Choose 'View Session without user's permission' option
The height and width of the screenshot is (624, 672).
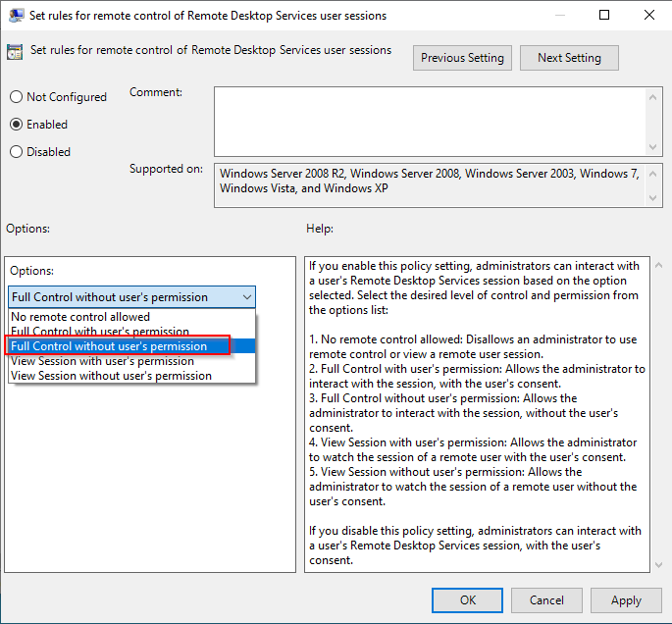(x=111, y=375)
